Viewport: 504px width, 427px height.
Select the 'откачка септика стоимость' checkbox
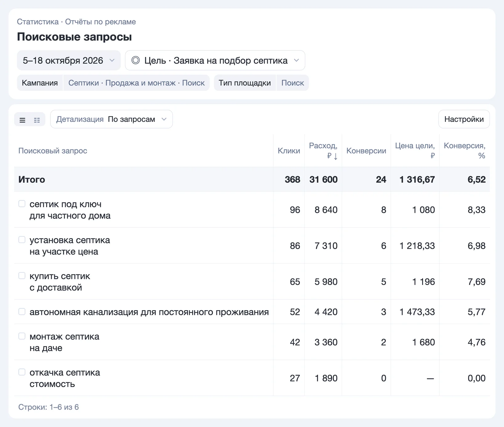(x=22, y=372)
